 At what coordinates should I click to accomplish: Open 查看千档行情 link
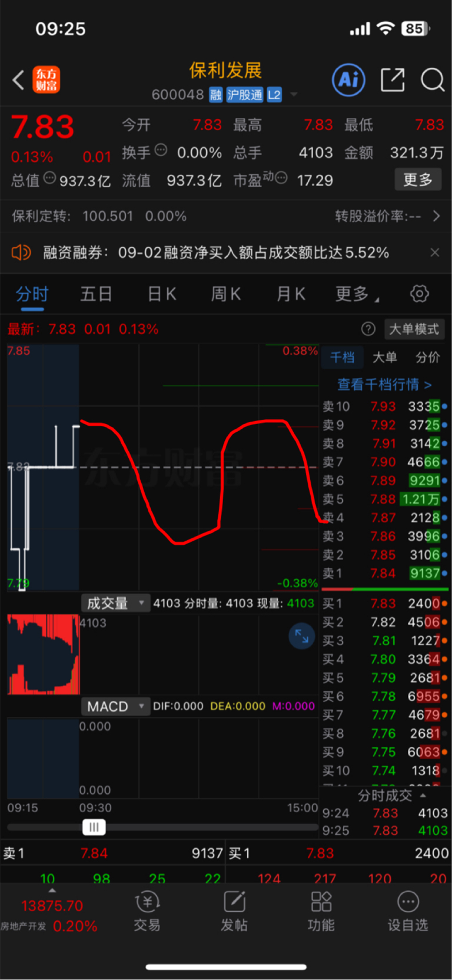coord(384,385)
